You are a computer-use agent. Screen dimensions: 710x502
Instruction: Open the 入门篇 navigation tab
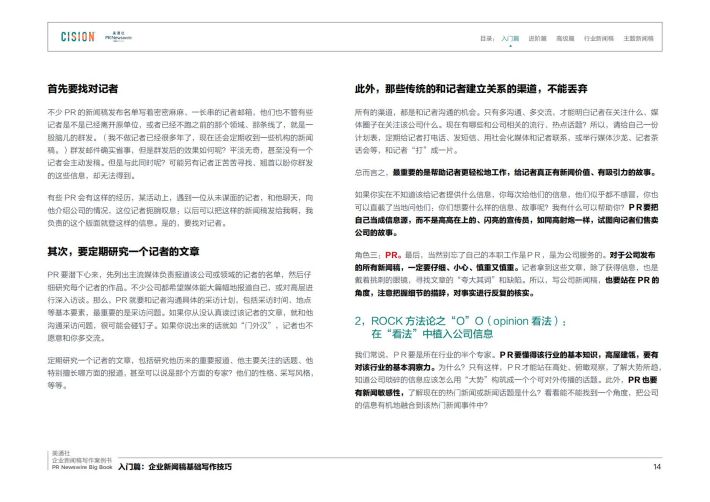pyautogui.click(x=509, y=36)
